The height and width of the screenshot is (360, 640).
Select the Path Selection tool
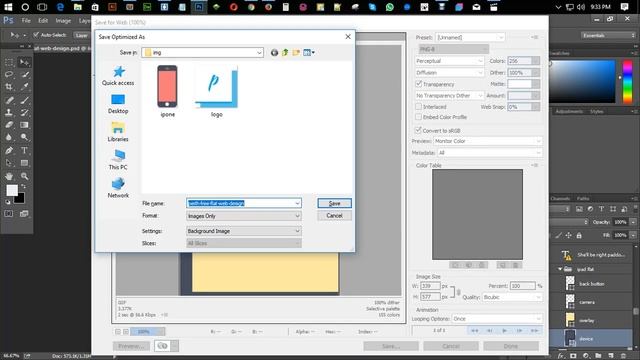tap(9, 163)
